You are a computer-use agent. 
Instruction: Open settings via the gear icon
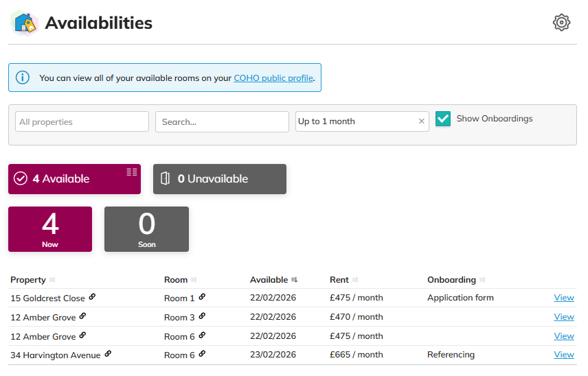tap(561, 23)
